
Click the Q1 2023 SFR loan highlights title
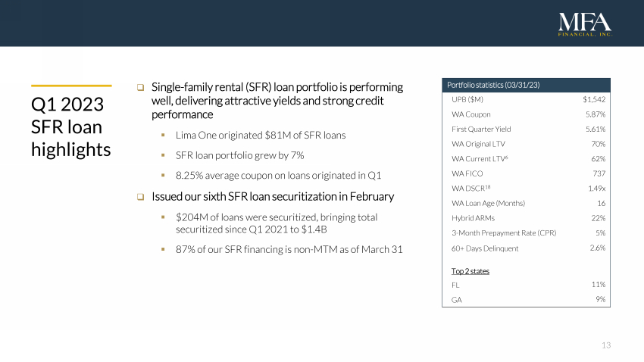point(70,126)
